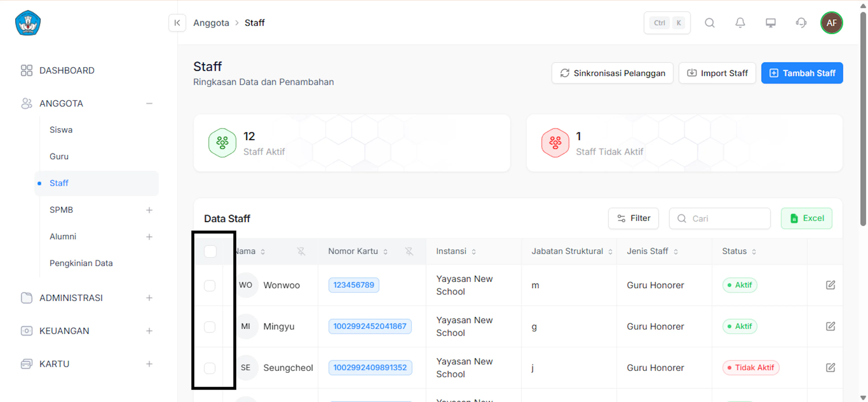The image size is (868, 402).
Task: Sort by Status column arrows
Action: (754, 252)
